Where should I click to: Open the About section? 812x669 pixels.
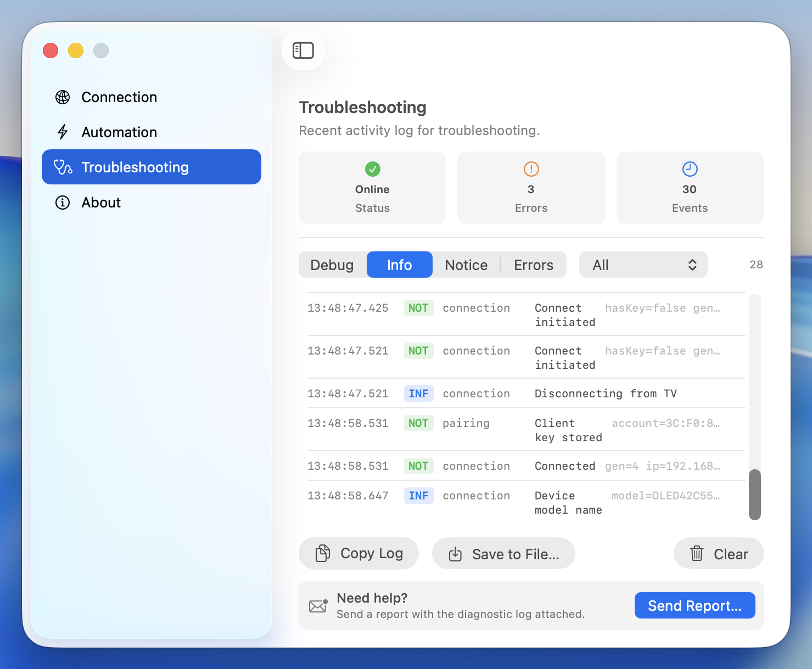[152, 203]
